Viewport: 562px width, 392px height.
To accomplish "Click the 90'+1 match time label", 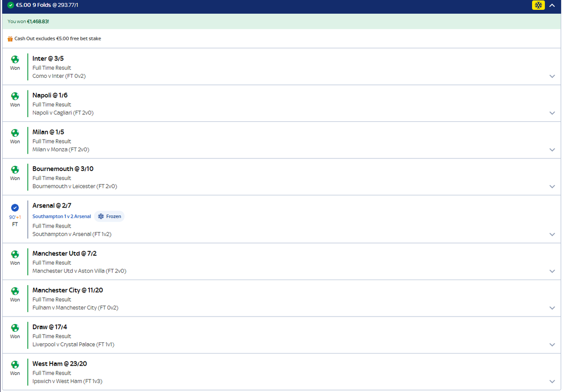I will coord(15,217).
